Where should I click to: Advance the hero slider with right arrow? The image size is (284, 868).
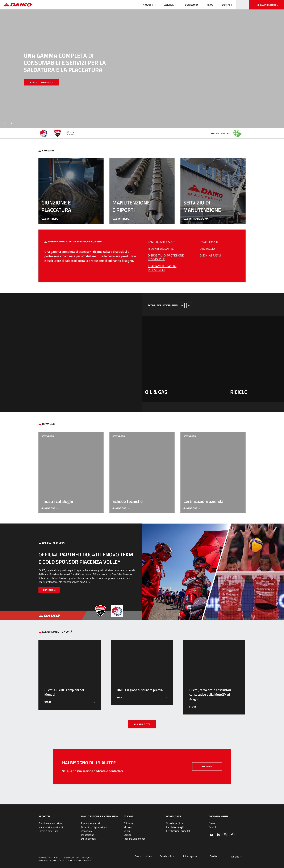[11, 123]
